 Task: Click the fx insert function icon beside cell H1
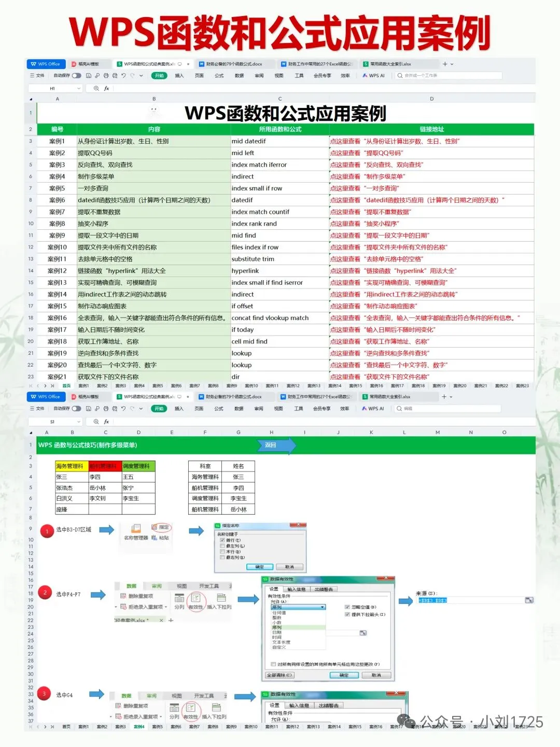107,89
